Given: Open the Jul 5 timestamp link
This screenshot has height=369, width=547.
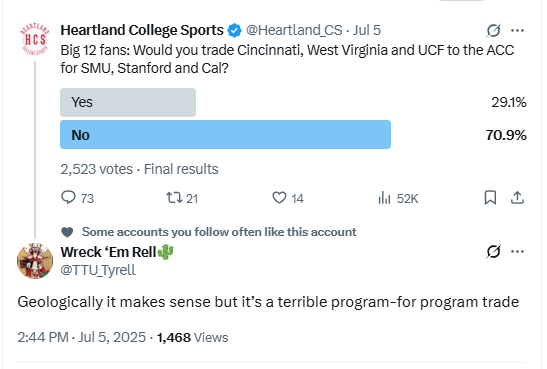Looking at the screenshot, I should click(367, 30).
